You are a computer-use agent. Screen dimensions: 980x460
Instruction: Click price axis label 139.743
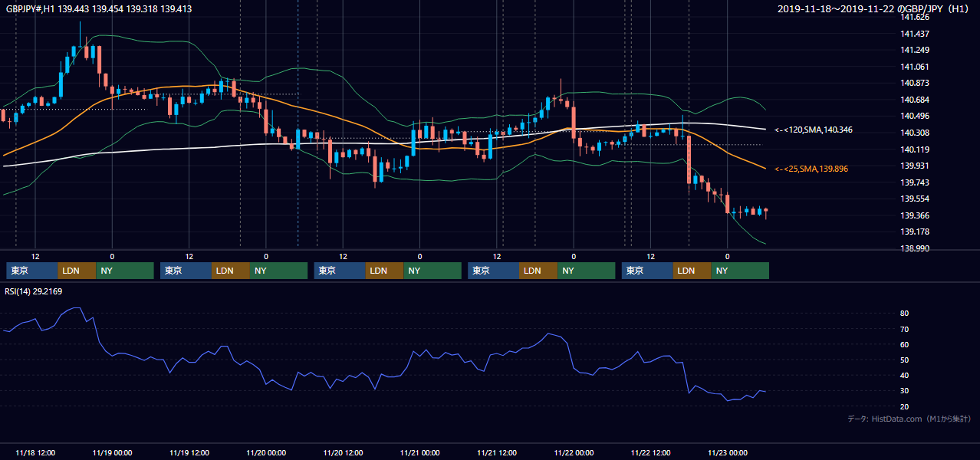(x=915, y=183)
